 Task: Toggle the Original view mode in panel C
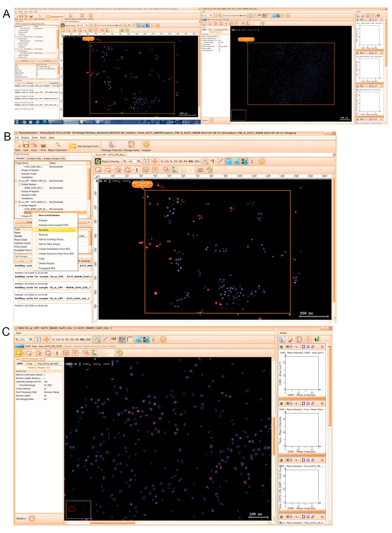(19, 346)
